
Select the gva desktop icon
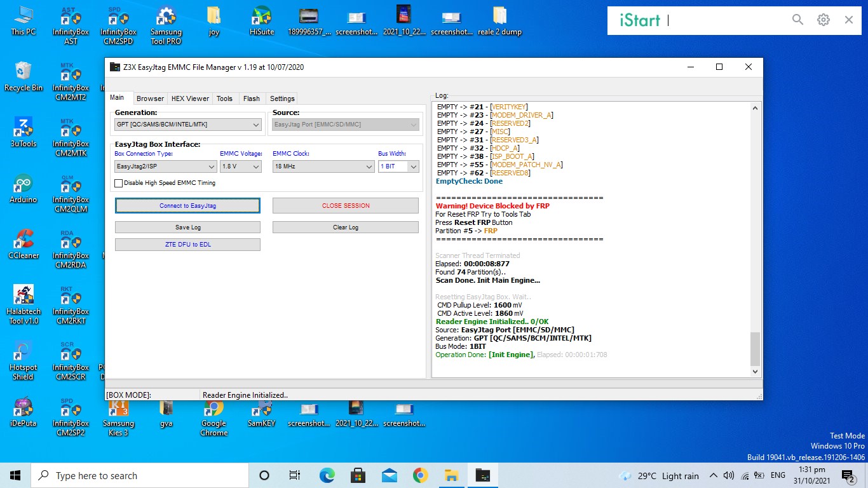tap(166, 413)
